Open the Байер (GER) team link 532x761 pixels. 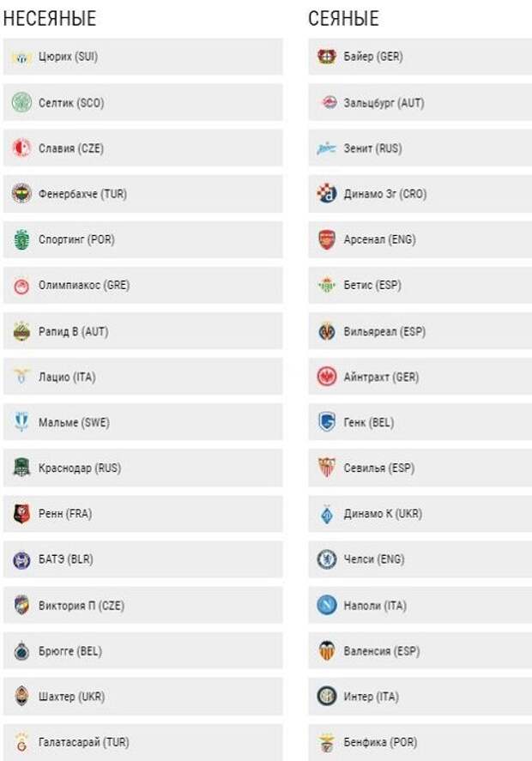coord(372,57)
